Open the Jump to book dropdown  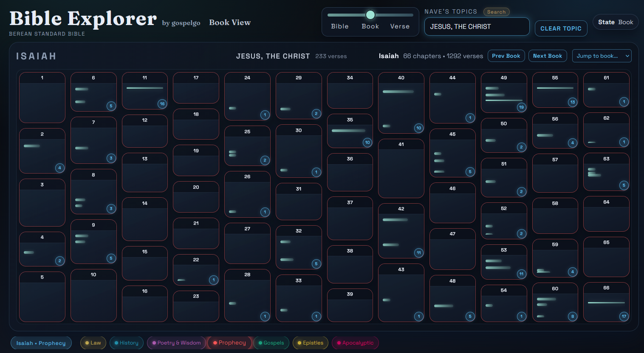click(x=602, y=56)
